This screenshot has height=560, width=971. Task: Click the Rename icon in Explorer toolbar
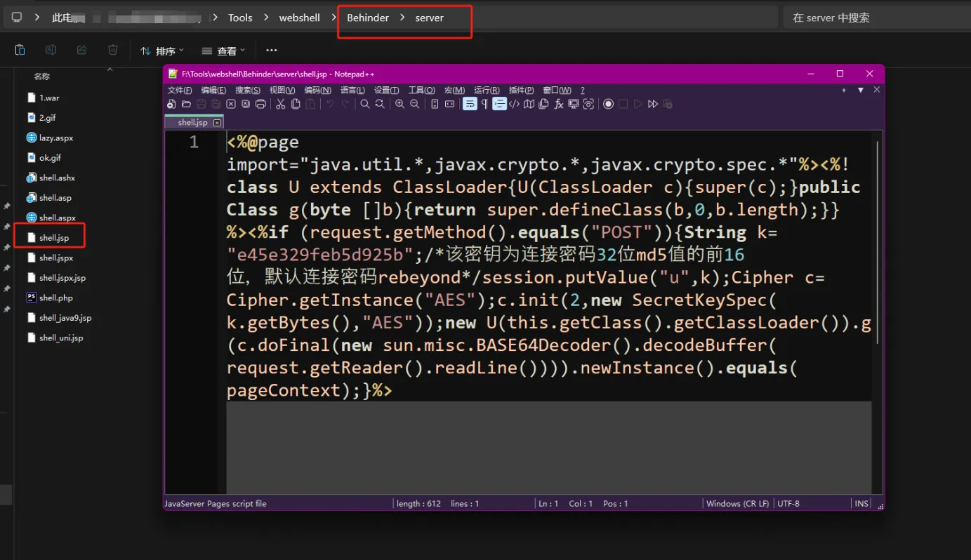[51, 50]
